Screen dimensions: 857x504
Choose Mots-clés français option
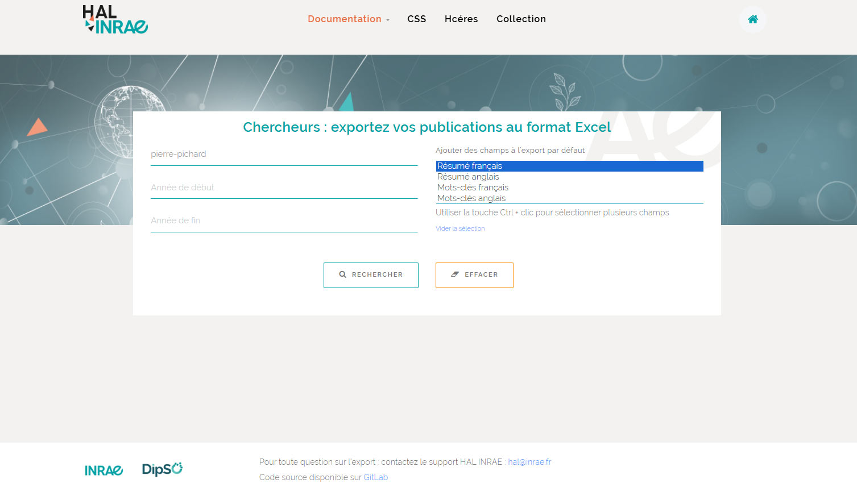tap(569, 188)
